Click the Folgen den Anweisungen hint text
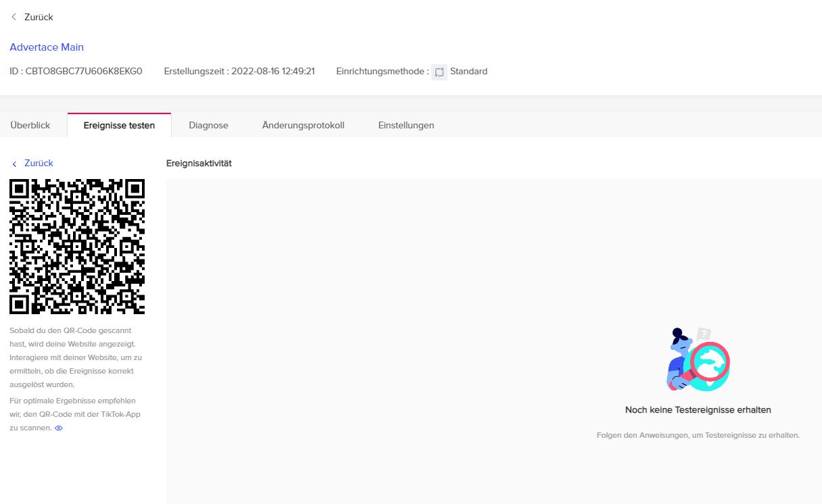Viewport: 822px width, 504px height. tap(698, 435)
